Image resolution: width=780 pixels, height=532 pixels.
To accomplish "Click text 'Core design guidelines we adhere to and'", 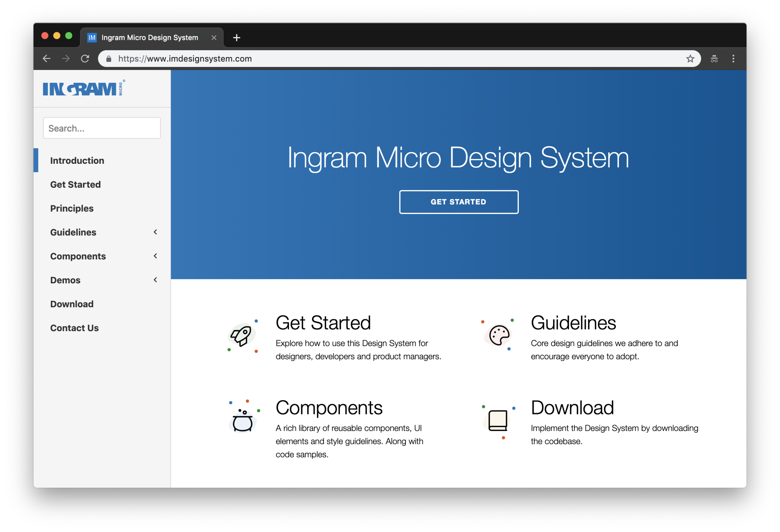I will pyautogui.click(x=604, y=343).
